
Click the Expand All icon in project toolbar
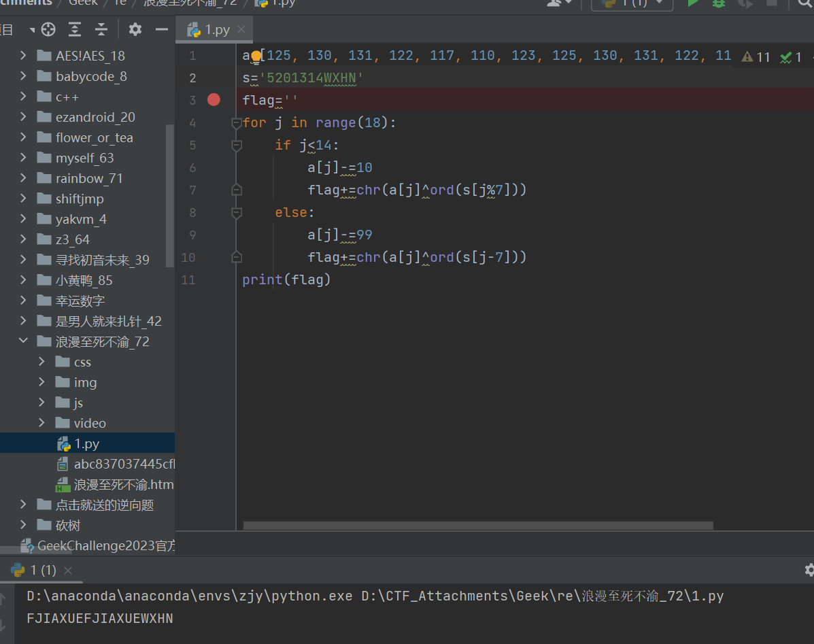coord(75,29)
